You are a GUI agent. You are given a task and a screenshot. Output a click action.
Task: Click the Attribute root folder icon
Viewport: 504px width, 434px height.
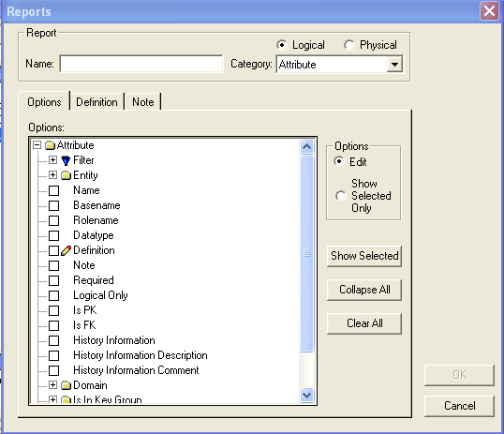[51, 145]
